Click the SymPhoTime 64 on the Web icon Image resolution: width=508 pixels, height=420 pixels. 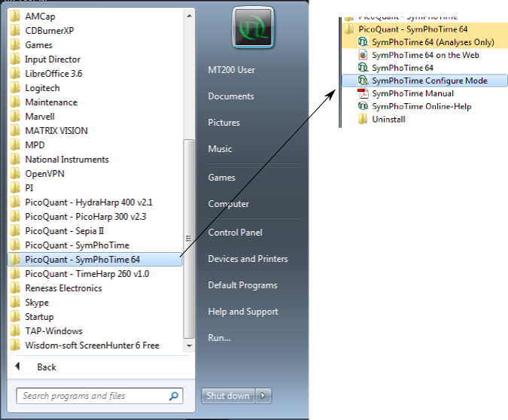(363, 55)
